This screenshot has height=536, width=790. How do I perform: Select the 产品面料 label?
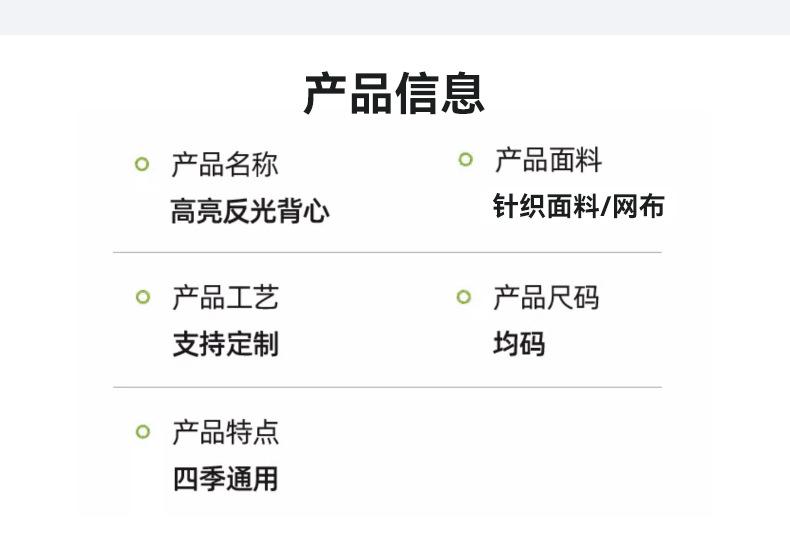(548, 160)
